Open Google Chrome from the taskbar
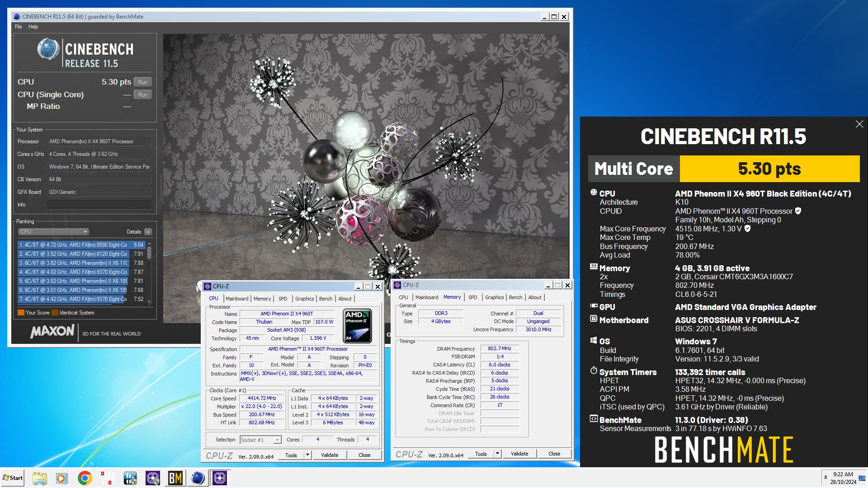 [x=85, y=478]
